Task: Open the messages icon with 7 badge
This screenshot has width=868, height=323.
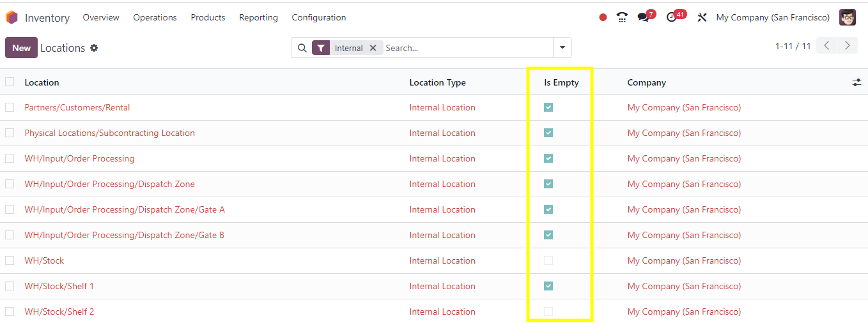Action: pyautogui.click(x=644, y=17)
